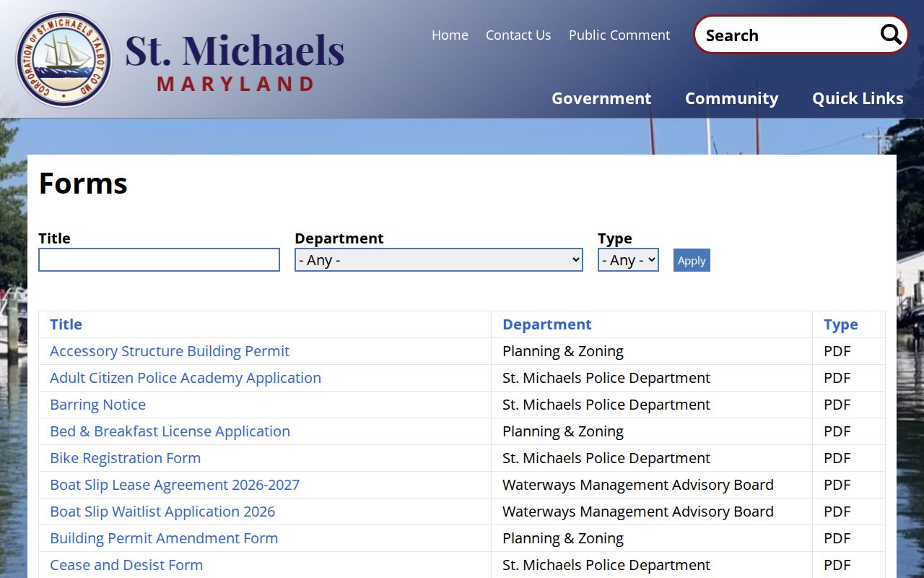This screenshot has height=578, width=924.
Task: Open the Department filter dropdown
Action: (439, 260)
